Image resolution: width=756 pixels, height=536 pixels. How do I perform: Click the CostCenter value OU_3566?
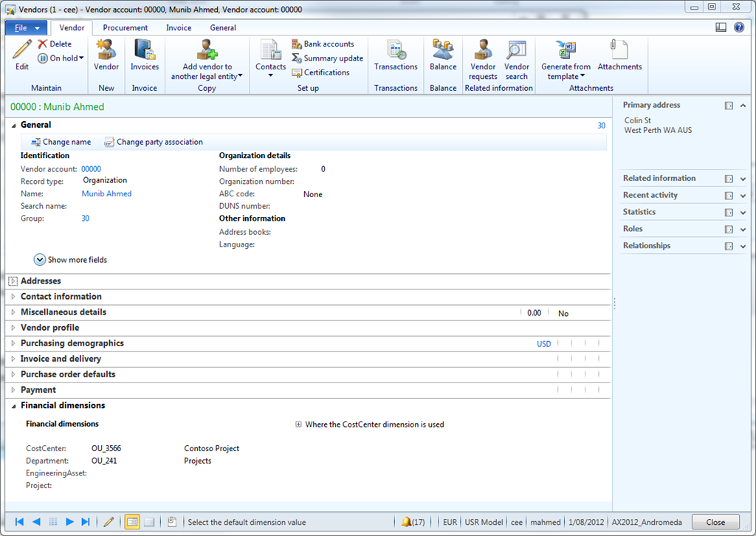[x=106, y=448]
